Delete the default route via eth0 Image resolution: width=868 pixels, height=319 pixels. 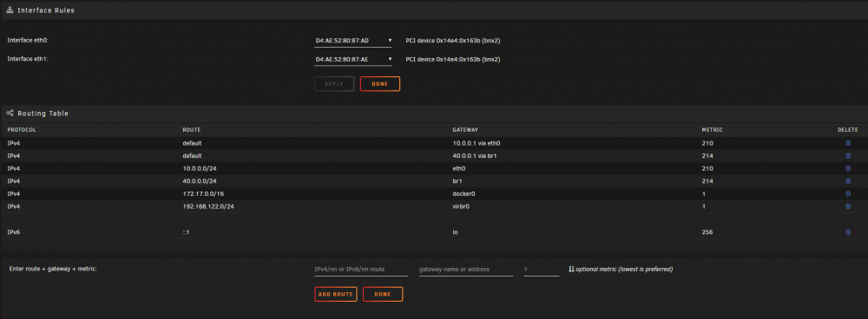pyautogui.click(x=847, y=143)
